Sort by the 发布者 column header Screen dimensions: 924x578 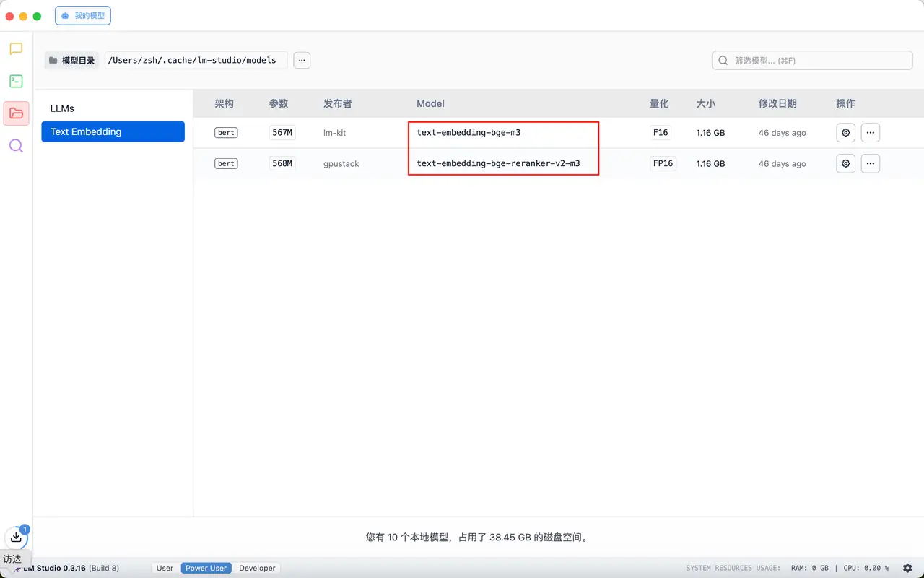coord(338,103)
